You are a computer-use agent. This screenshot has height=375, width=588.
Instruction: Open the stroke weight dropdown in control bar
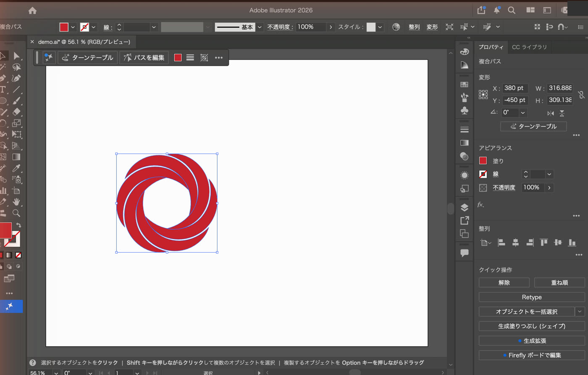(x=154, y=27)
